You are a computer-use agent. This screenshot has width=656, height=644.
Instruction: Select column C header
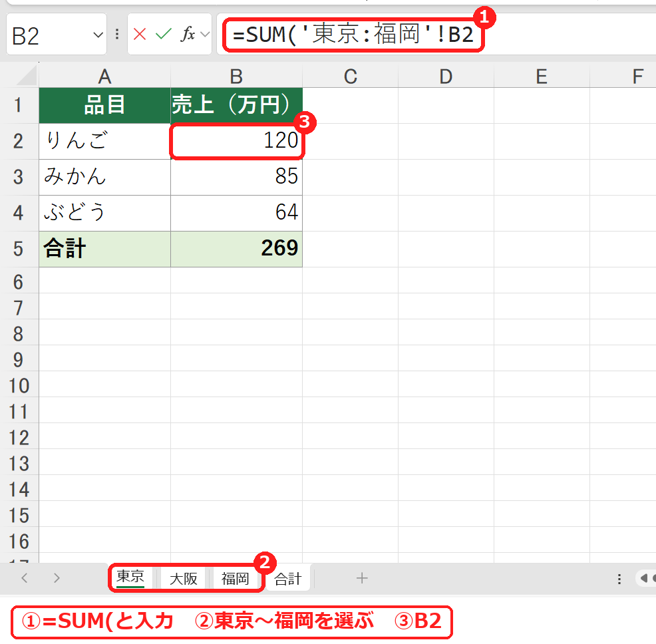click(x=350, y=76)
